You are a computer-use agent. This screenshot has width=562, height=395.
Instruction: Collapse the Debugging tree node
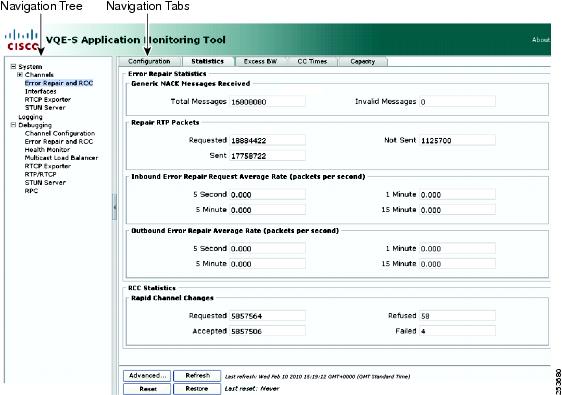coord(13,125)
